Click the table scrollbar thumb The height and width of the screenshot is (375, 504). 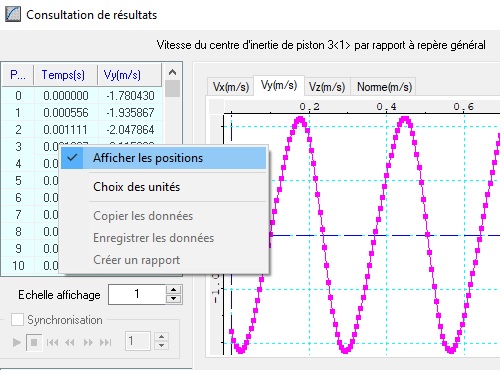172,89
